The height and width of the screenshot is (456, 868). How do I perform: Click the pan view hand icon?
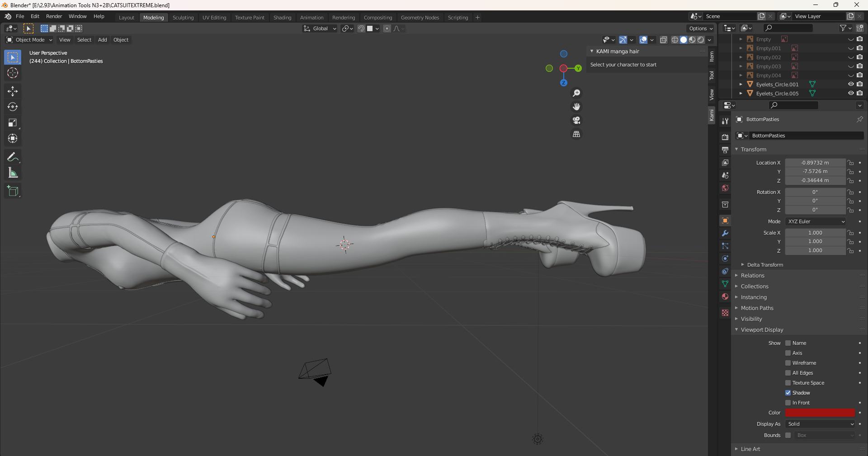[576, 107]
